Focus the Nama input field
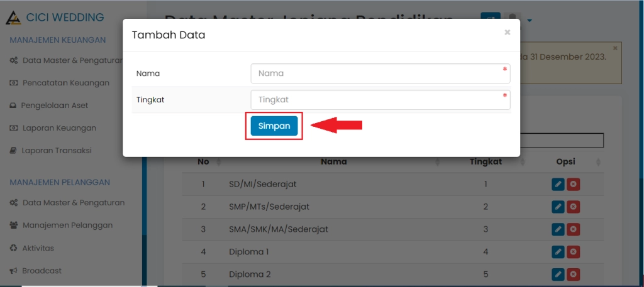Viewport: 644px width, 287px height. [x=380, y=73]
